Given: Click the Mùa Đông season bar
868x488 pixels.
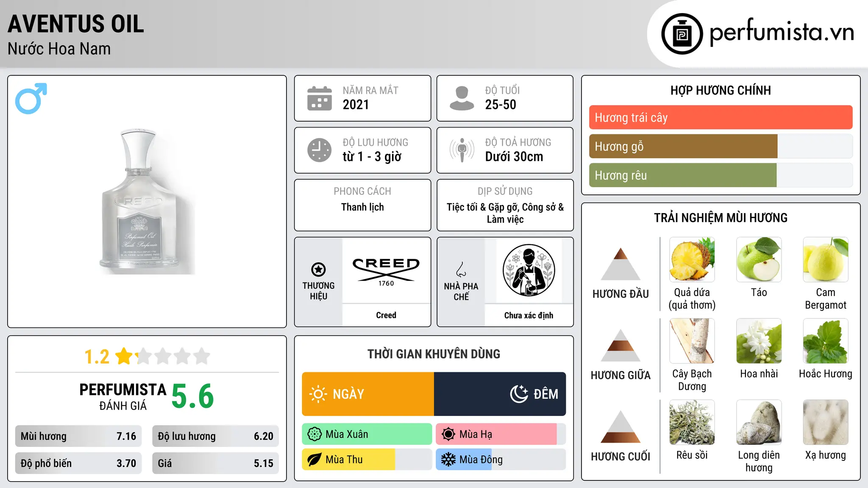Looking at the screenshot, I should point(501,460).
